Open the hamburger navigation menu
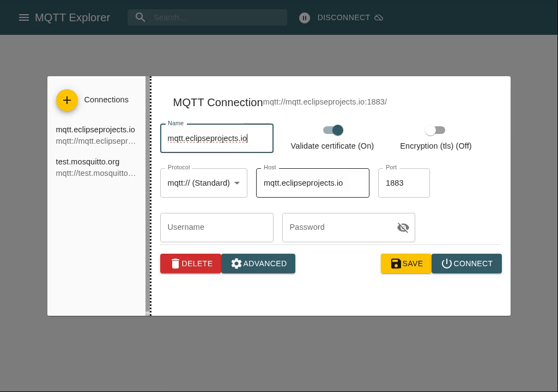This screenshot has width=558, height=392. [x=24, y=17]
